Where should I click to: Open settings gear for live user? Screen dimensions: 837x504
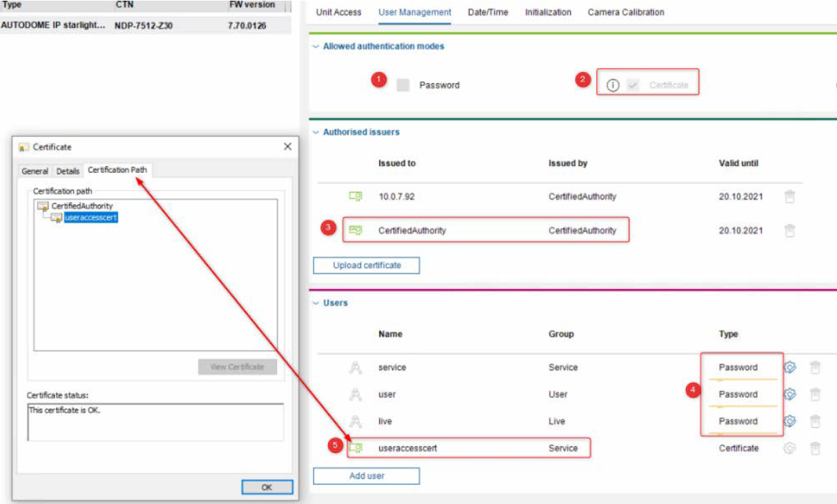(789, 421)
